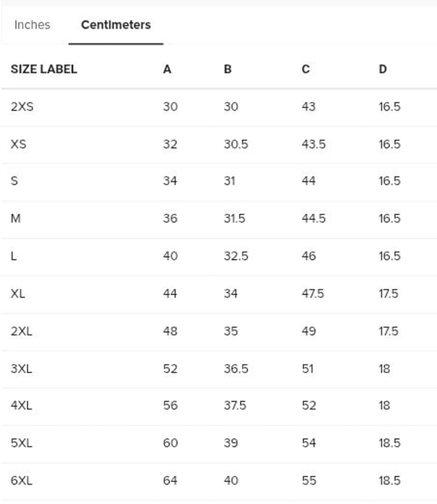Screen dimensions: 437x504
Task: Click column header A
Action: pos(167,69)
